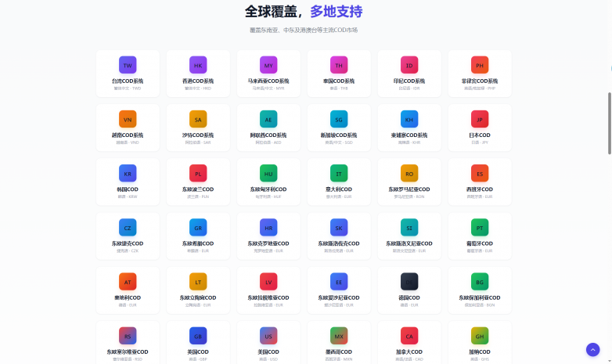Open the 台湾COD系统 card title
The image size is (612, 364).
[128, 81]
